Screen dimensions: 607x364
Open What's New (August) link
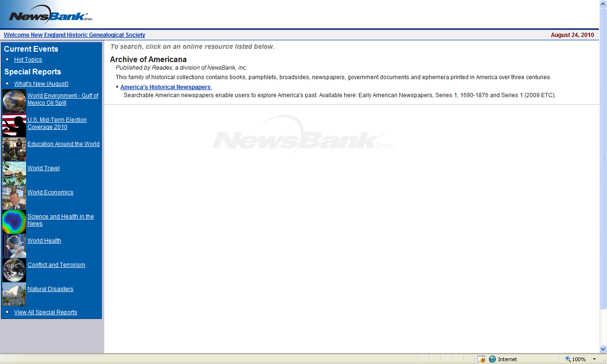41,84
